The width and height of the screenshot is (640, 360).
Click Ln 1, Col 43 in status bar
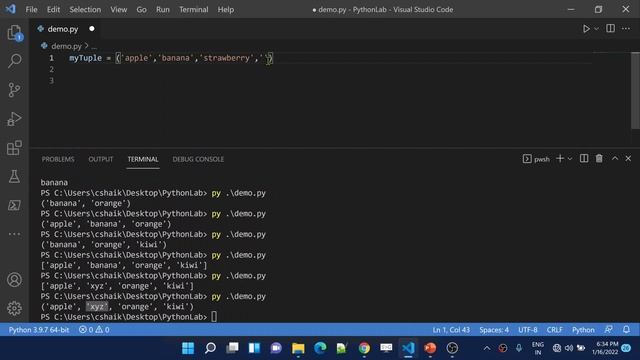tap(451, 330)
